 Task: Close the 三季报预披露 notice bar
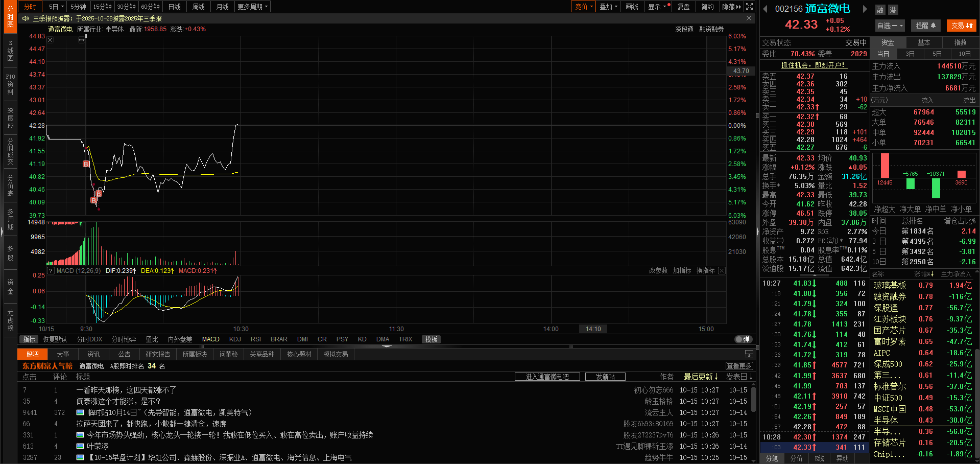coord(749,18)
